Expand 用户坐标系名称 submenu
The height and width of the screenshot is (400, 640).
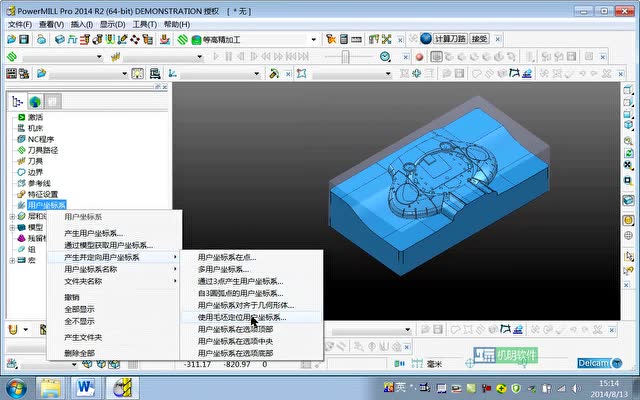point(114,269)
